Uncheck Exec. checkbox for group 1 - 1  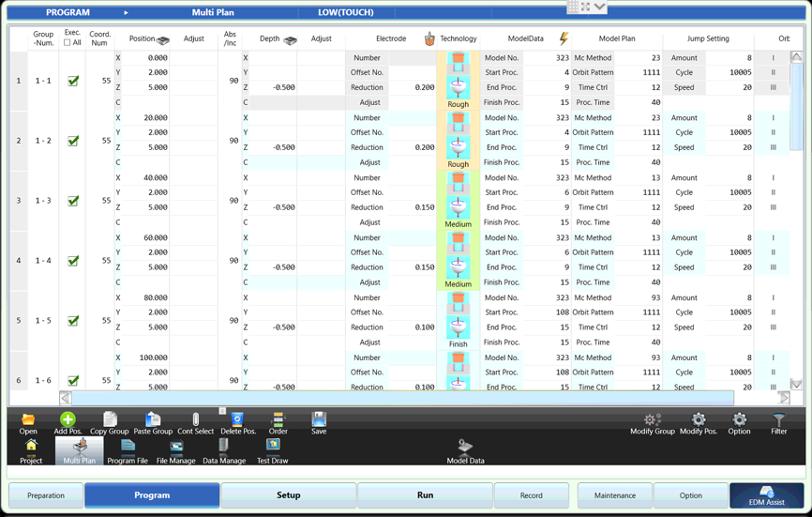coord(73,81)
